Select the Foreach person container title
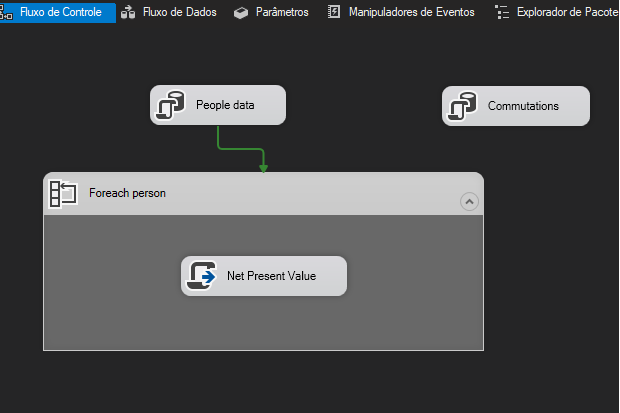Screen dimensions: 620x413 pos(127,193)
